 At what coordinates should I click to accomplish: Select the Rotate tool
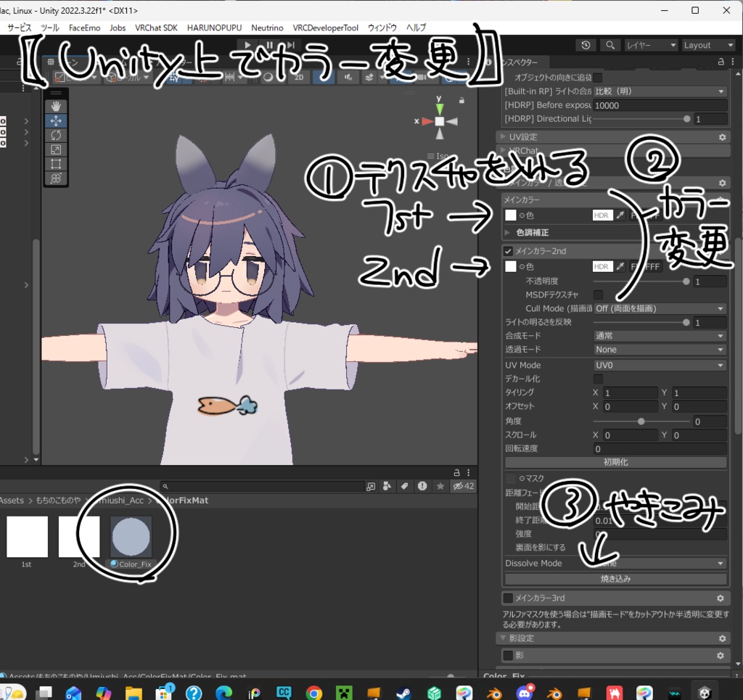coord(56,135)
